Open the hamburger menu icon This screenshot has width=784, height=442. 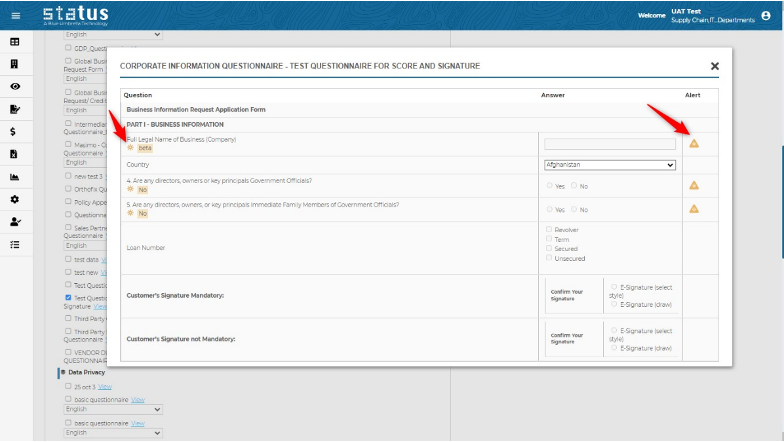click(x=15, y=15)
